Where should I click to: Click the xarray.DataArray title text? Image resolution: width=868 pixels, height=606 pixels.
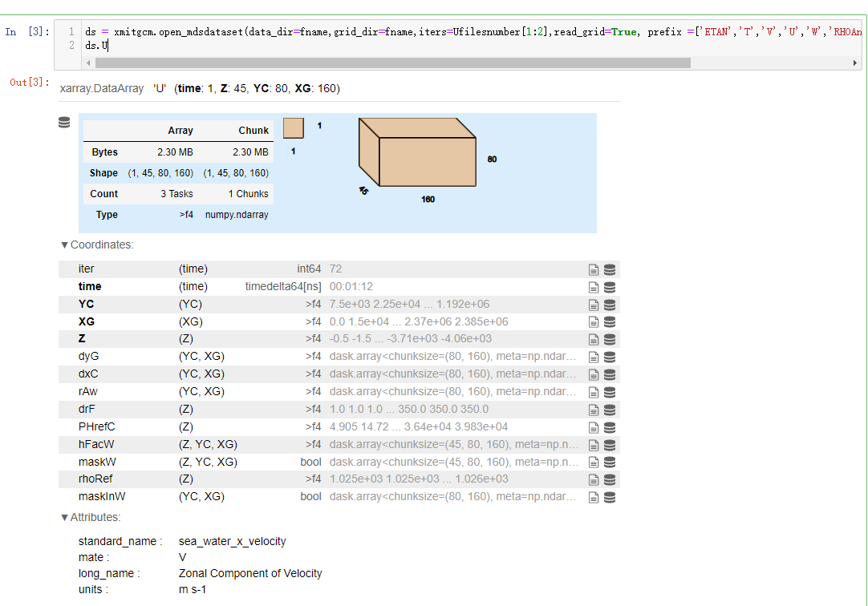pos(102,88)
